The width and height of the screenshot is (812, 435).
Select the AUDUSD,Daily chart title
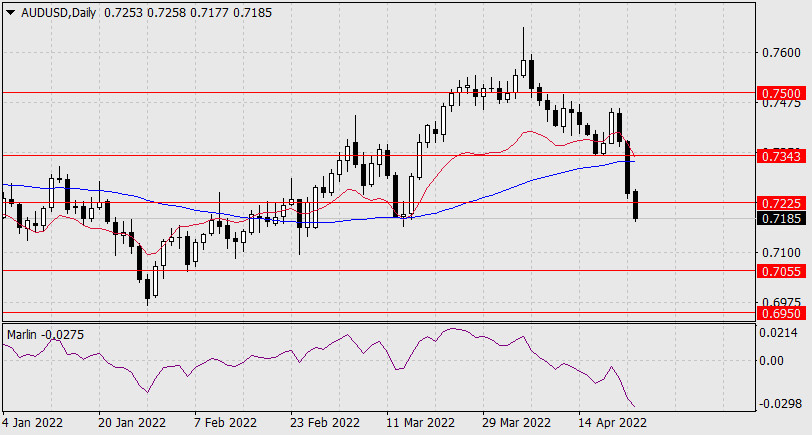[59, 12]
